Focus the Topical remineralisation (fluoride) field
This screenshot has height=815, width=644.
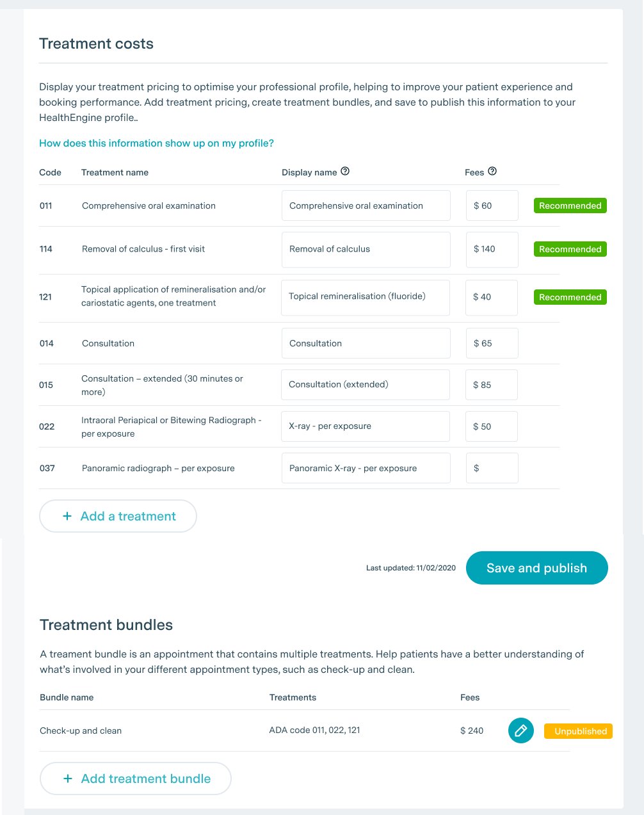tap(365, 297)
